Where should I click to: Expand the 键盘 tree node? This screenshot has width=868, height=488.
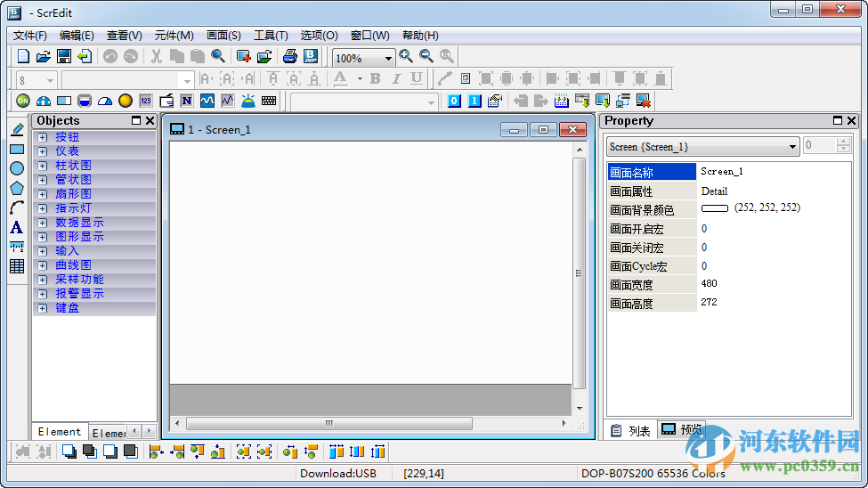43,308
